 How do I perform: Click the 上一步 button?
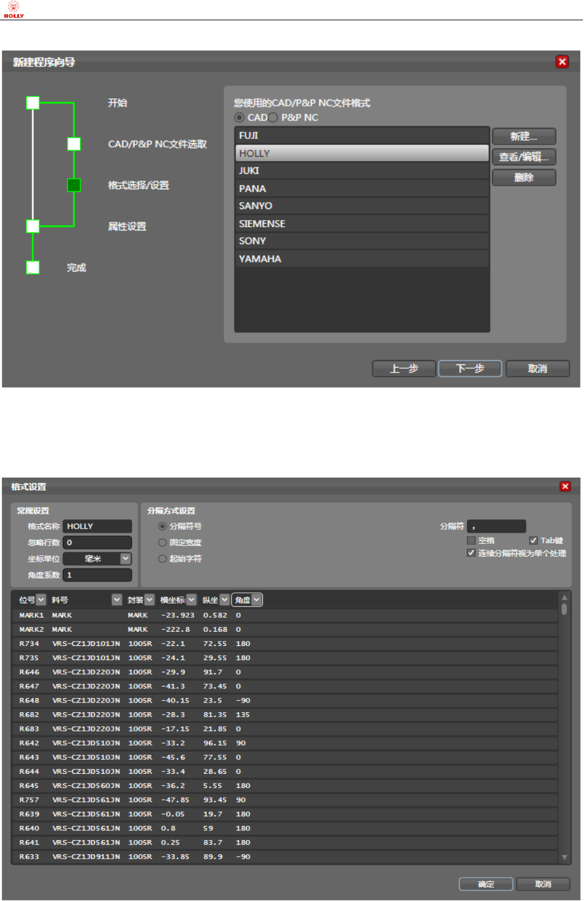click(x=404, y=368)
